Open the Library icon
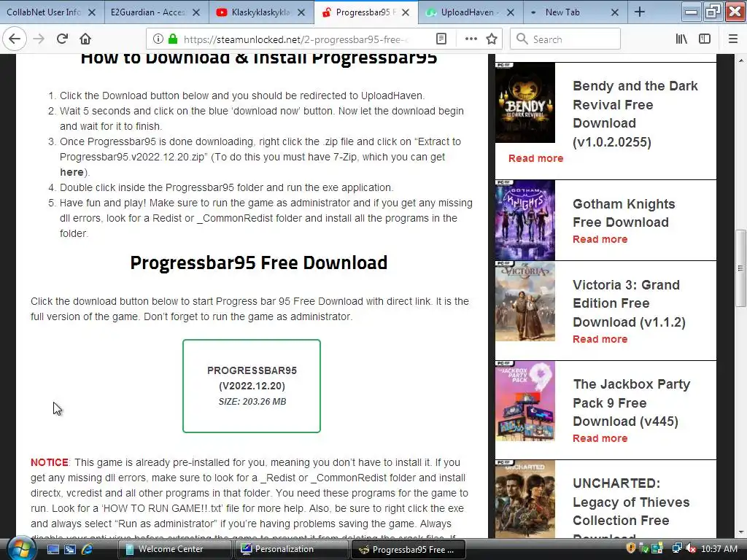747x560 pixels. (x=681, y=39)
